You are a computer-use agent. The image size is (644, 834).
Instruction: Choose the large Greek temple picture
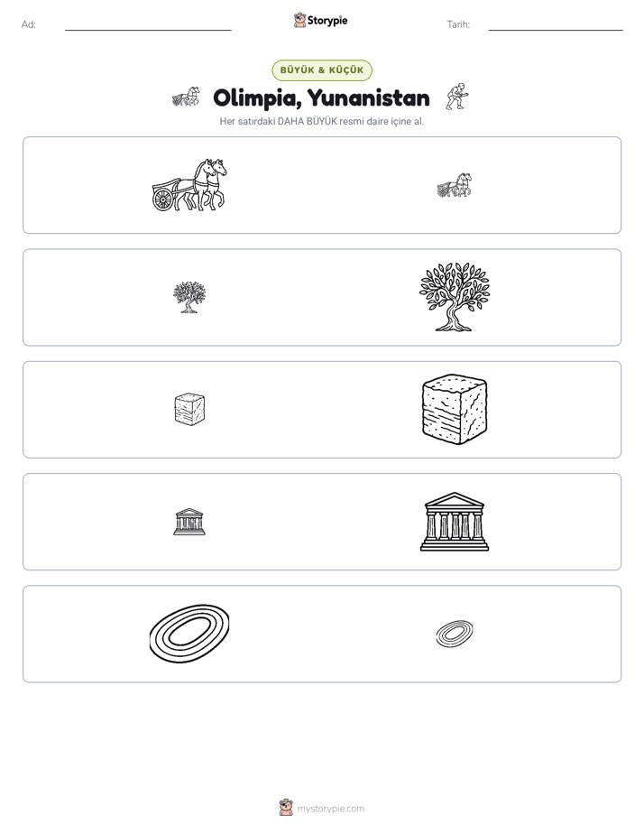tap(455, 522)
